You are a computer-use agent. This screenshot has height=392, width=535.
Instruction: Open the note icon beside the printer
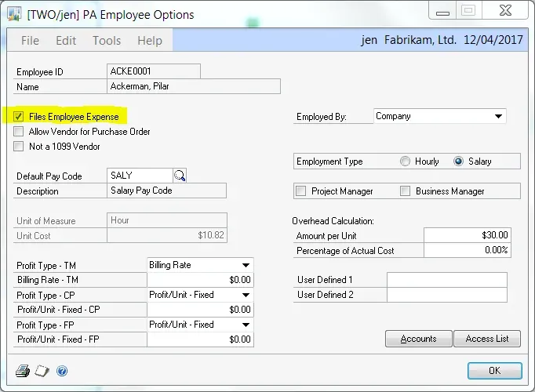pos(42,371)
